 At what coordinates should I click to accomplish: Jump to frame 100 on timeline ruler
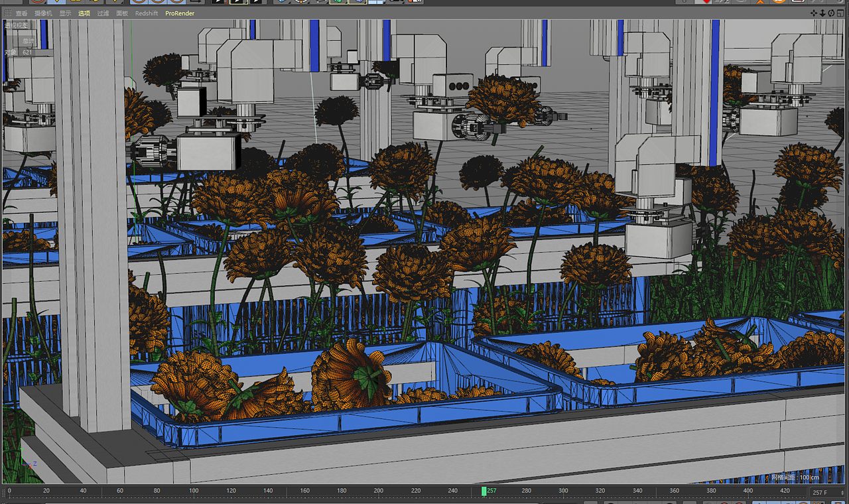(194, 491)
